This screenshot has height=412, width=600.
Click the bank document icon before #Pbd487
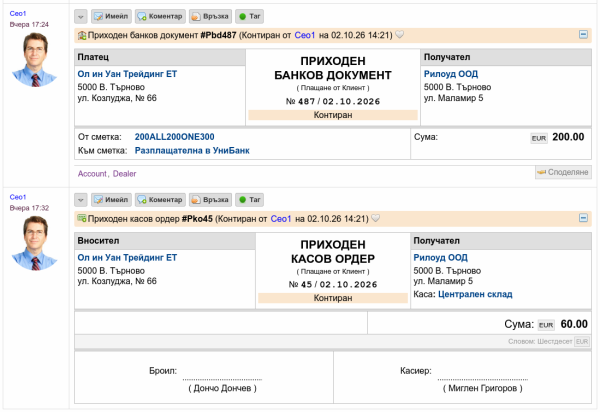coord(82,36)
